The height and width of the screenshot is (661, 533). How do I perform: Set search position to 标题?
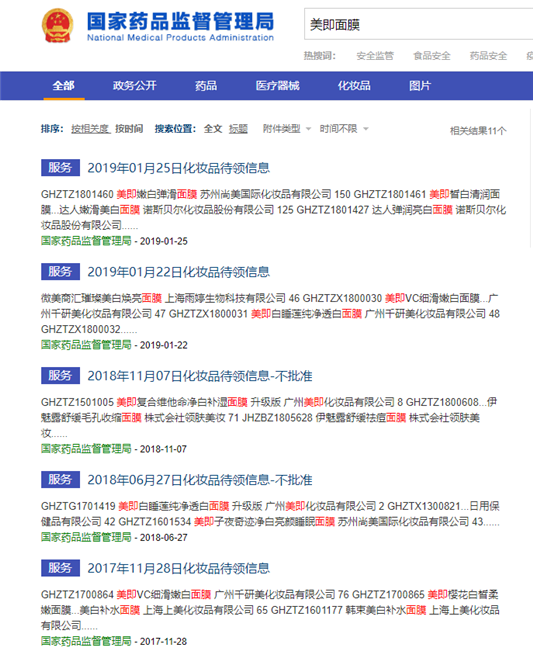pos(238,129)
